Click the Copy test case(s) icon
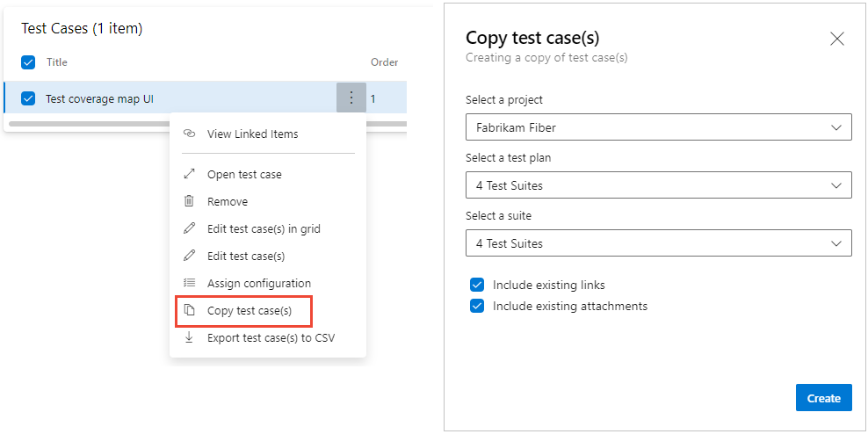The height and width of the screenshot is (434, 868). click(189, 310)
